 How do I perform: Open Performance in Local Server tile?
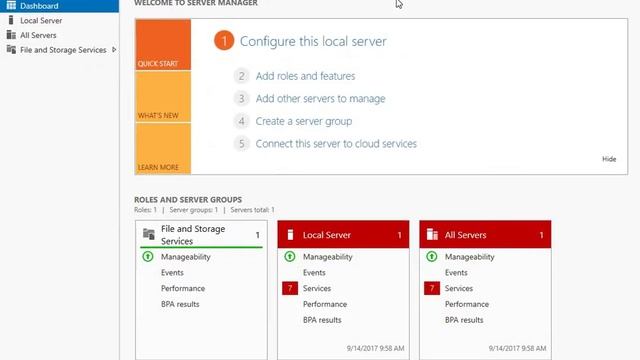coord(325,304)
